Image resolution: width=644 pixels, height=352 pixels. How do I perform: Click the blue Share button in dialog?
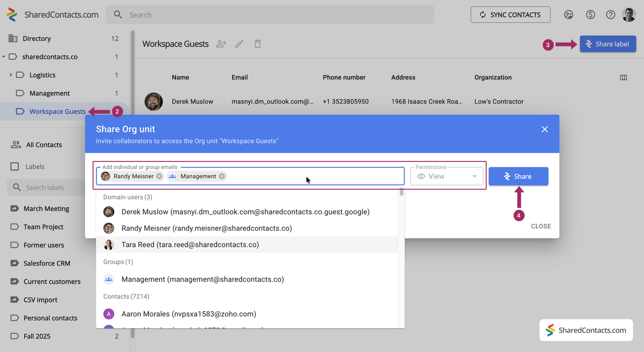518,176
